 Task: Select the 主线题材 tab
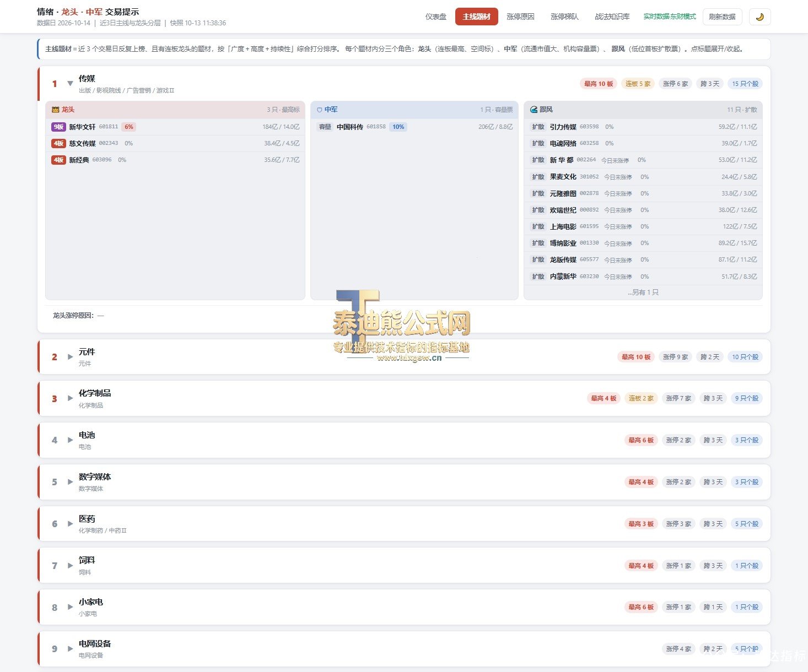coord(476,17)
